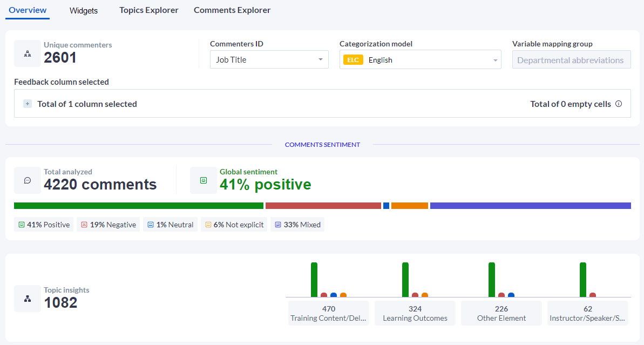Click the green bar above Training Content
The image size is (644, 345).
(314, 280)
